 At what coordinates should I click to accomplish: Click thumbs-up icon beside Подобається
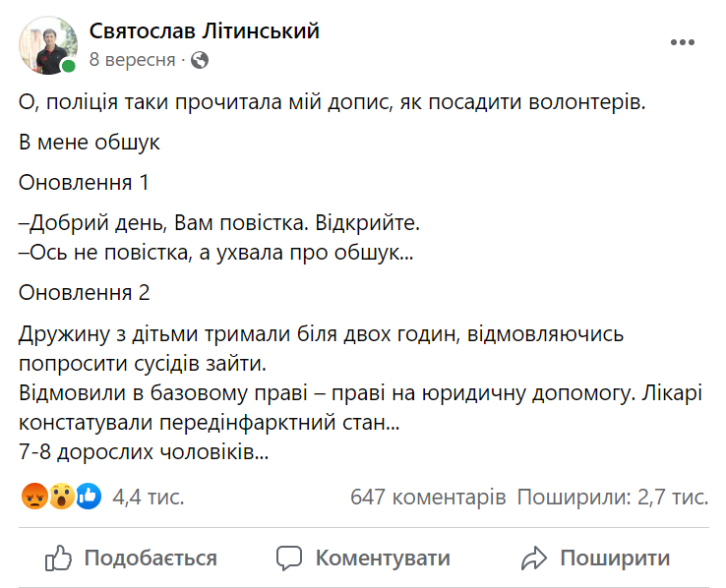(x=59, y=559)
